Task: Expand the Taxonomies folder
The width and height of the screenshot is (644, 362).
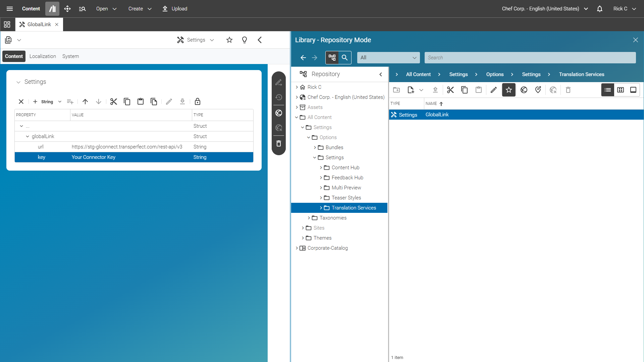Action: 309,218
